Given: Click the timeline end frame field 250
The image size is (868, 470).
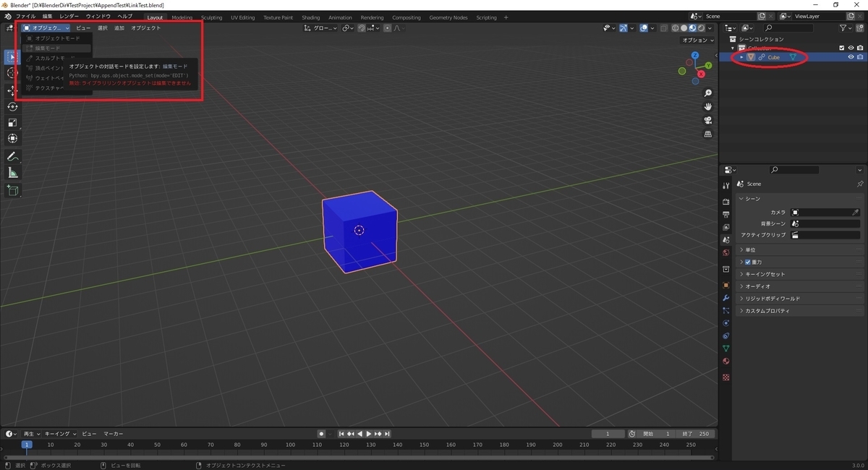Looking at the screenshot, I should click(x=697, y=434).
